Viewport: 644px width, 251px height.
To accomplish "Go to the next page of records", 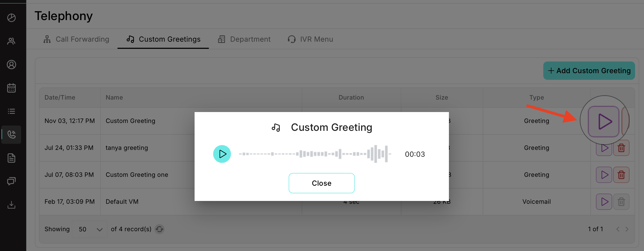I will (x=627, y=229).
